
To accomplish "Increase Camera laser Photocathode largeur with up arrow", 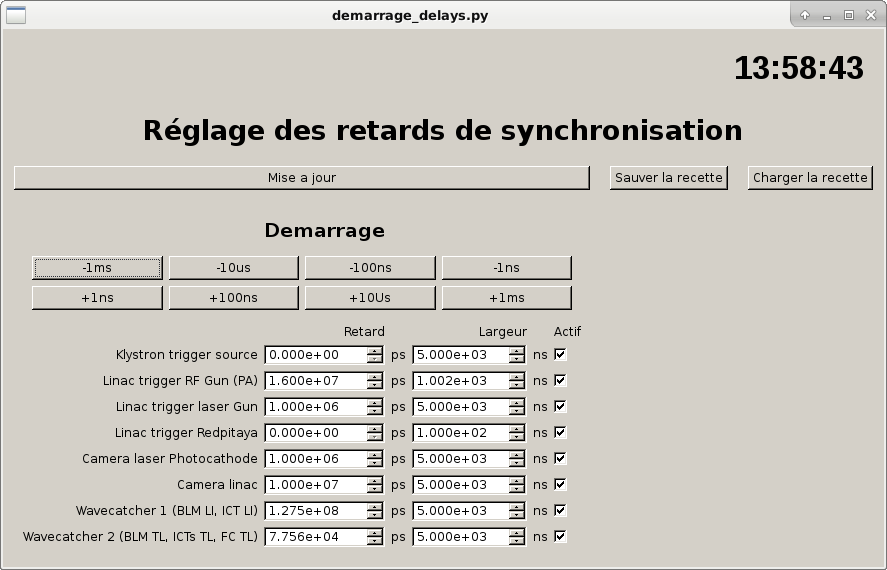I will click(x=516, y=455).
